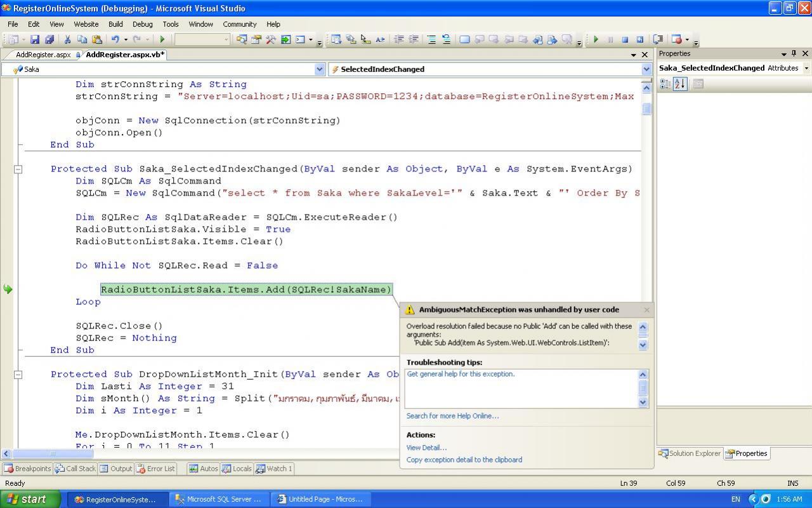
Task: Open the solution configuration combo box
Action: point(202,39)
